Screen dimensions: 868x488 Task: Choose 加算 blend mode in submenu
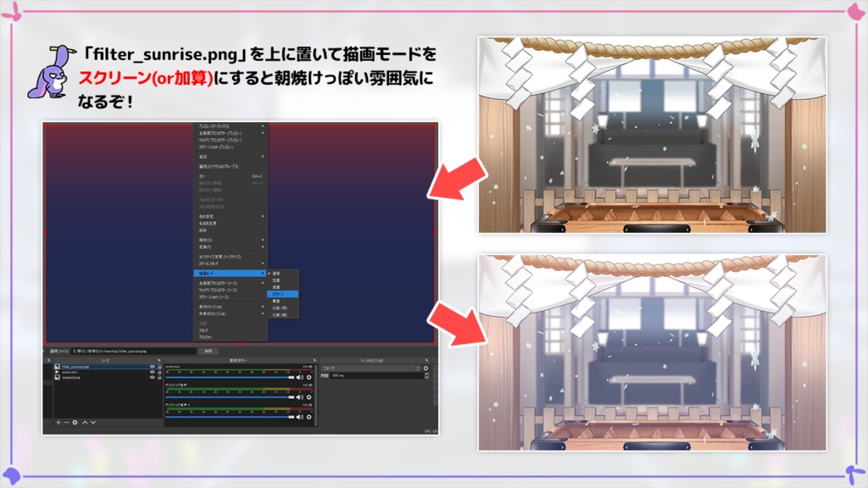283,280
